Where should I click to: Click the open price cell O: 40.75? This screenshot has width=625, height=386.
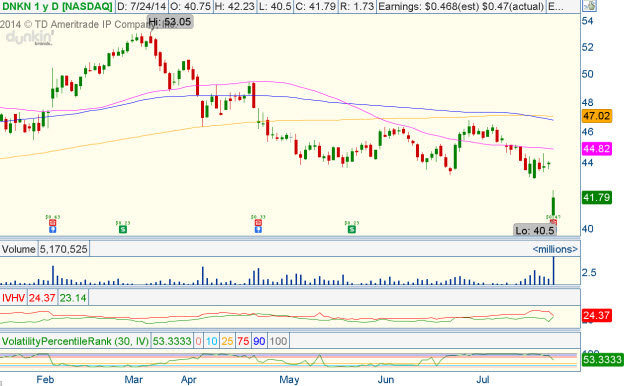[x=190, y=6]
